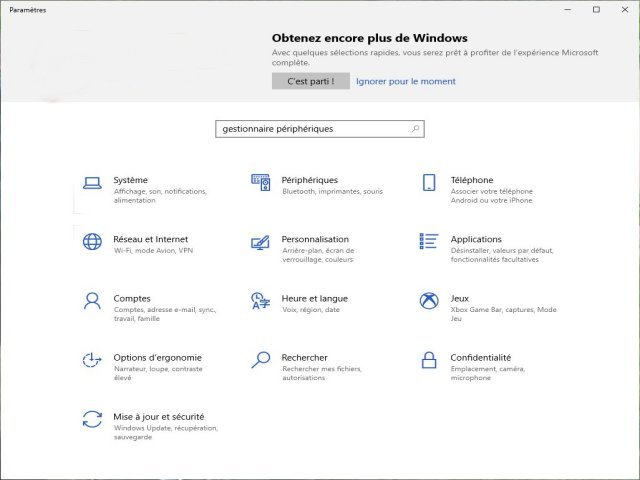Open the Jeux Xbox icon
The image size is (640, 480).
pyautogui.click(x=429, y=301)
